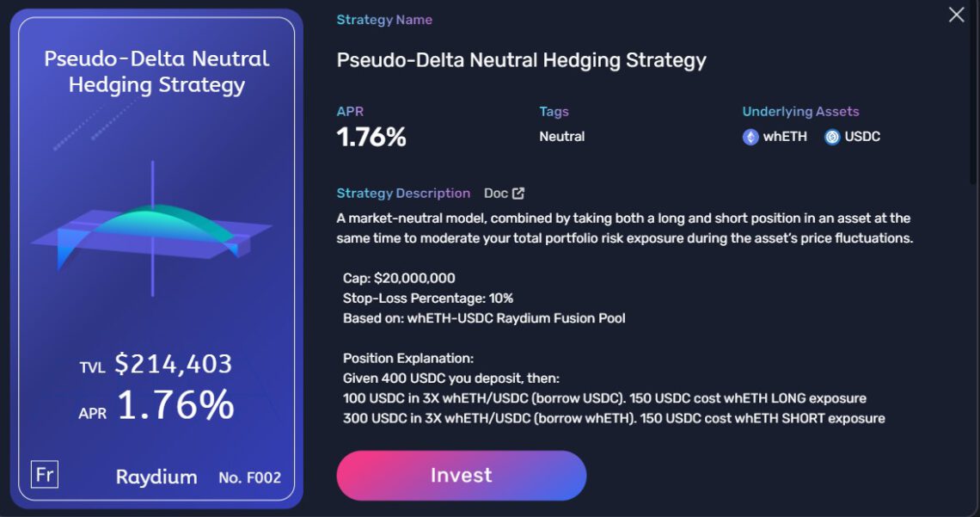Click the Fr Francium badge icon
980x517 pixels.
click(x=45, y=474)
